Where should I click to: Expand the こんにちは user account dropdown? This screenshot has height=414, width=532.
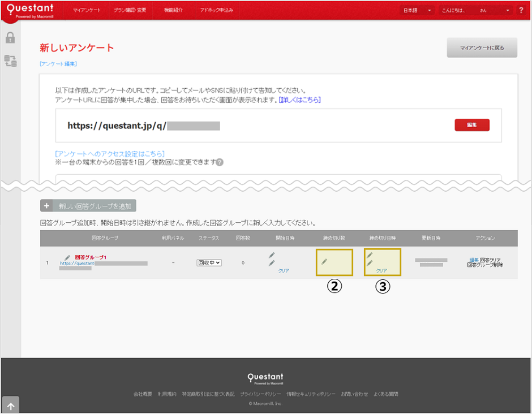tap(475, 10)
